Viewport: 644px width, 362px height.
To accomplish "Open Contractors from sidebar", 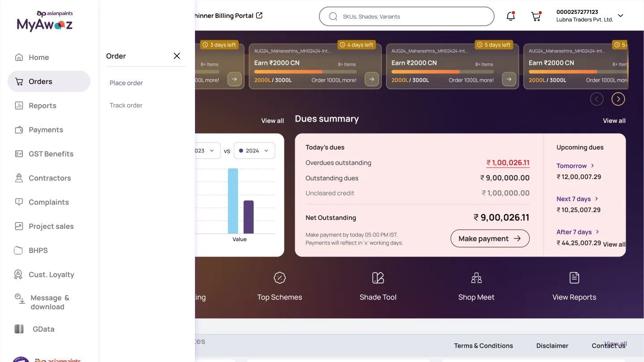I will tap(49, 178).
